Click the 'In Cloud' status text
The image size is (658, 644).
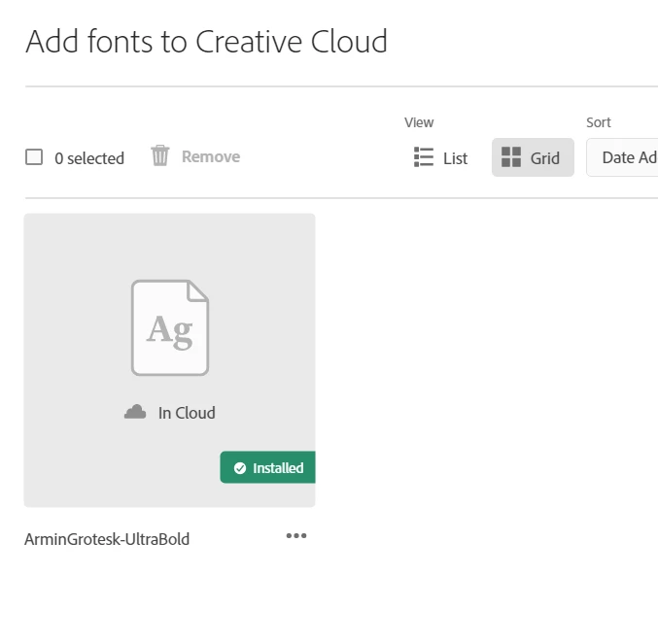[x=187, y=413]
